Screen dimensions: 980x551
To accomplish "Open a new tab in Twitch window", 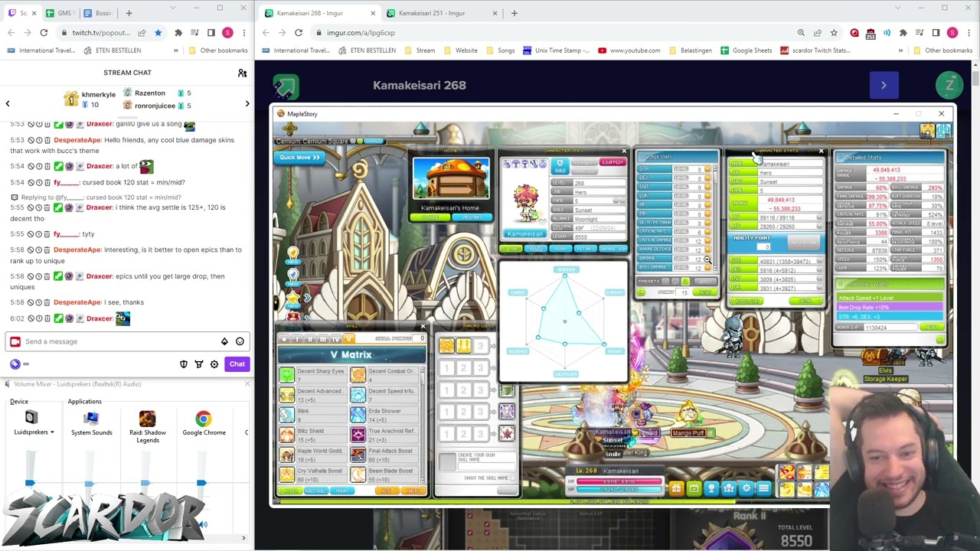I will 129,13.
